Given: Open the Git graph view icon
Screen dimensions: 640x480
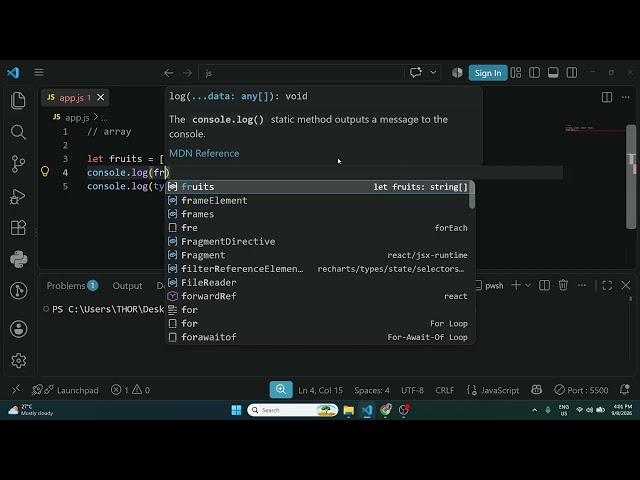Looking at the screenshot, I should 18,291.
